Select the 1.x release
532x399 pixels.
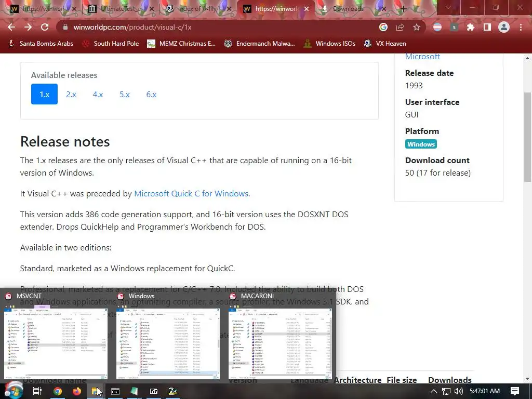pos(45,94)
